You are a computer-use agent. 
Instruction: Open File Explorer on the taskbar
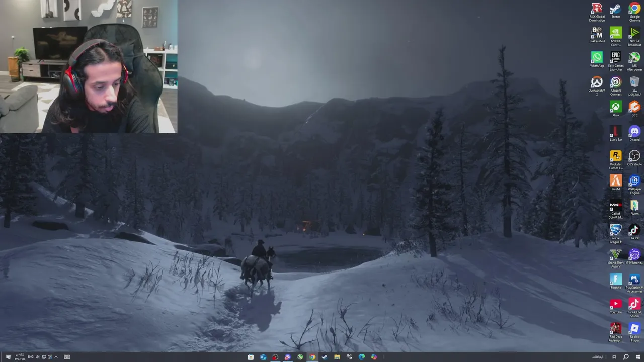point(337,357)
